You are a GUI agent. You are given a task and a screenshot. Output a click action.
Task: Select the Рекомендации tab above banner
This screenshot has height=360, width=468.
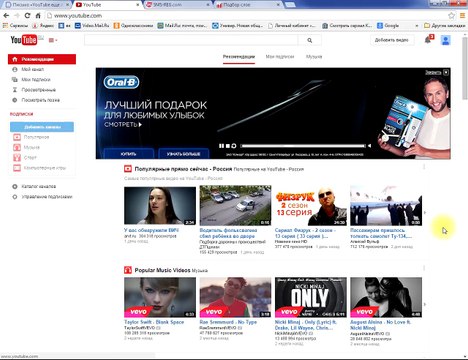click(x=239, y=57)
